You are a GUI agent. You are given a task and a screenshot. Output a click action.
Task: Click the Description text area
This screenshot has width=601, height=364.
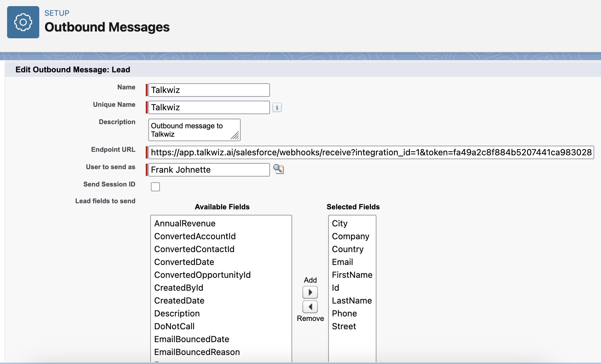coord(194,130)
